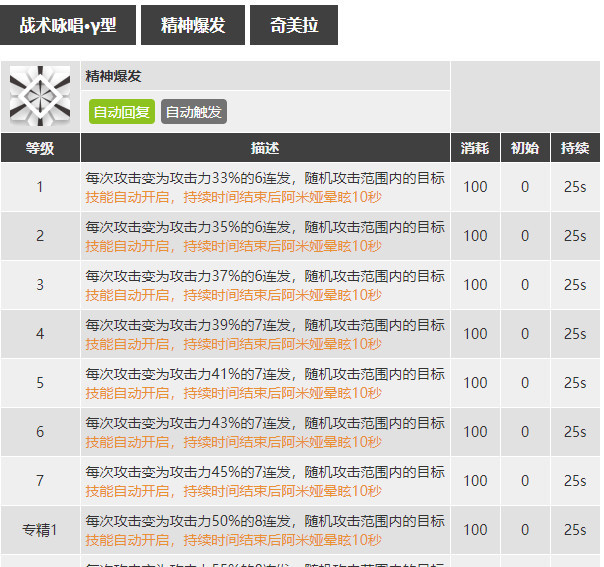The height and width of the screenshot is (567, 604).
Task: Click the 消耗 column header
Action: point(475,147)
